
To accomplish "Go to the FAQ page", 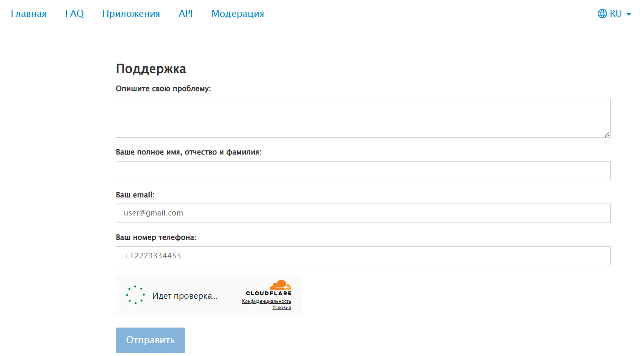I will 75,14.
